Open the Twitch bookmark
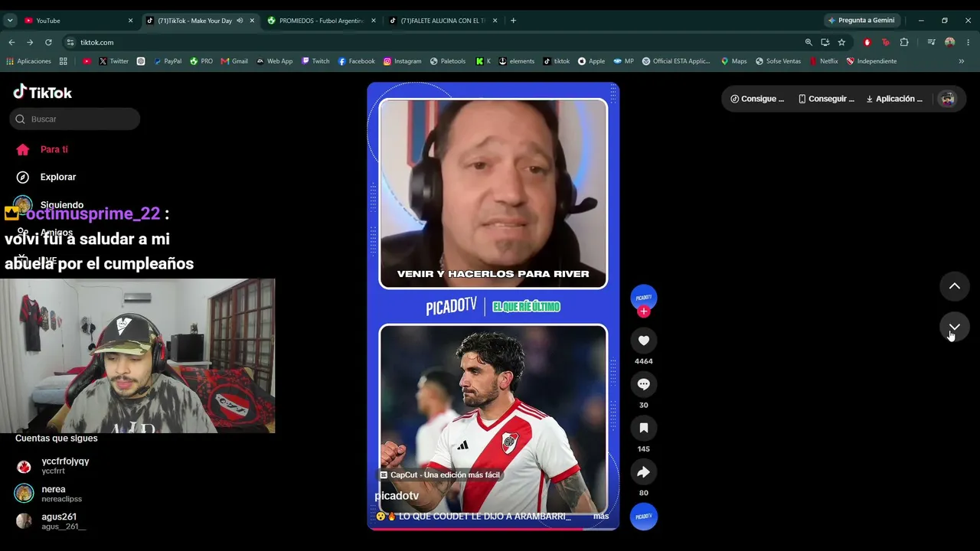The width and height of the screenshot is (980, 551). coord(316,61)
